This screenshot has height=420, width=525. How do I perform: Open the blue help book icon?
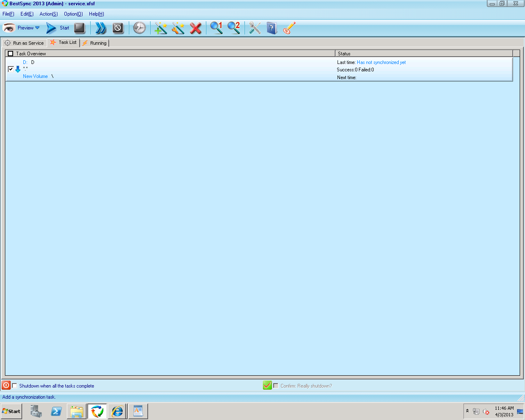coord(272,28)
